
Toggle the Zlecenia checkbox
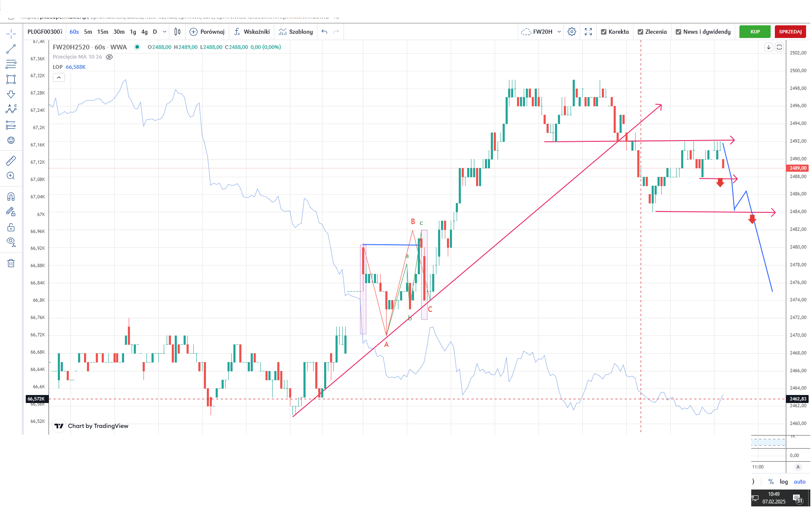point(640,32)
